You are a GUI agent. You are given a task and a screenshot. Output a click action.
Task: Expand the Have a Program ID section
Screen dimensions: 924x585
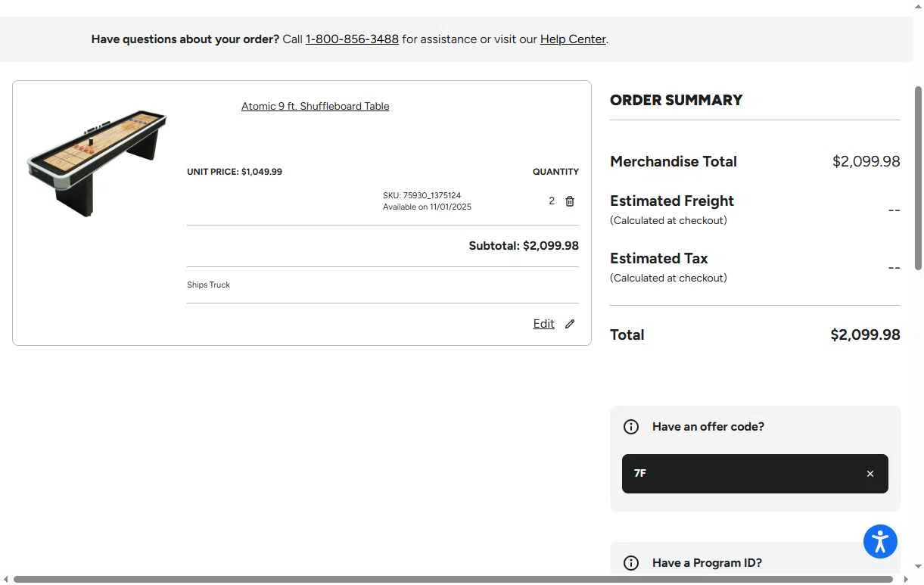pos(707,563)
